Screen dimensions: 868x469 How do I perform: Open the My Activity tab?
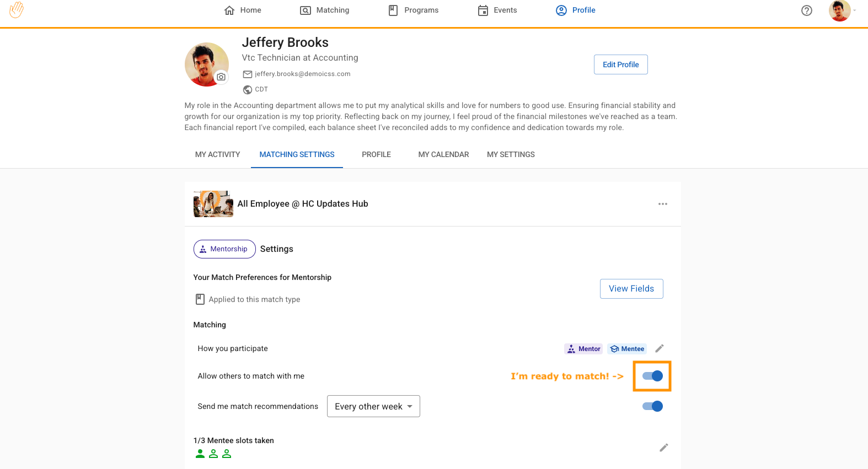(x=217, y=155)
